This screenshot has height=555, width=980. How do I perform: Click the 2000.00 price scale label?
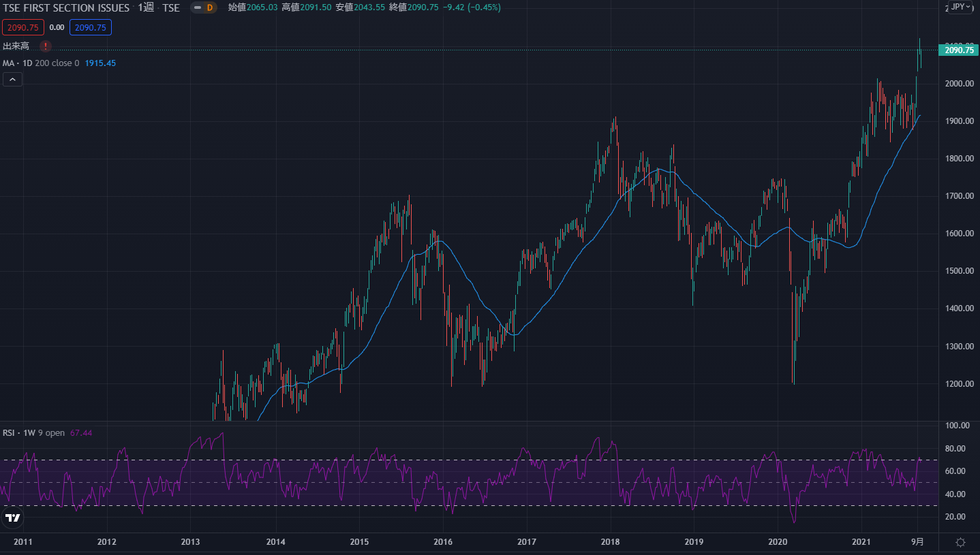pyautogui.click(x=958, y=83)
